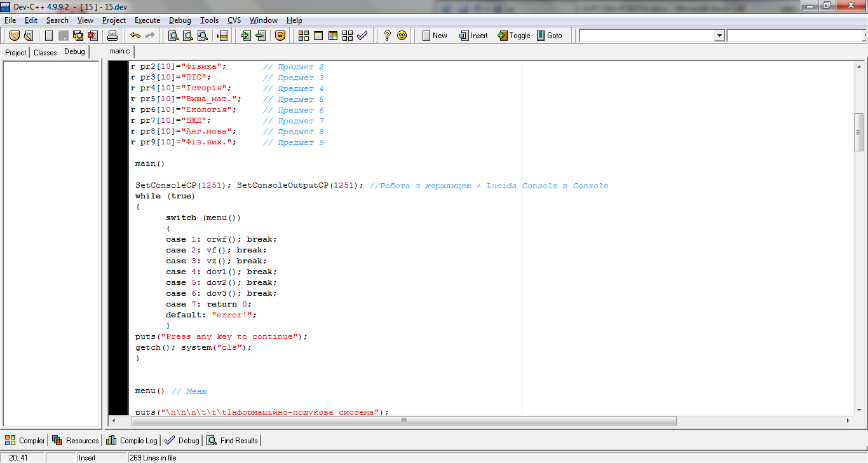This screenshot has width=868, height=463.
Task: Click the New button in special toolbar
Action: pos(435,36)
